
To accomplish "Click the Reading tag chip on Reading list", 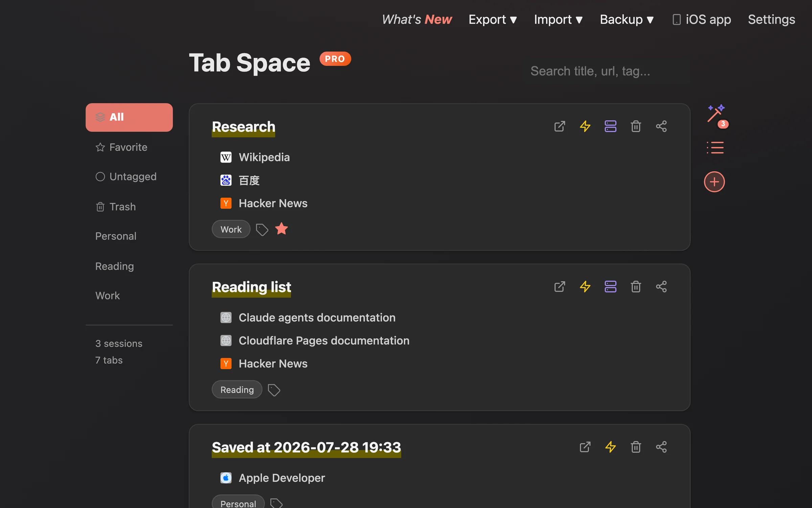I will (237, 389).
